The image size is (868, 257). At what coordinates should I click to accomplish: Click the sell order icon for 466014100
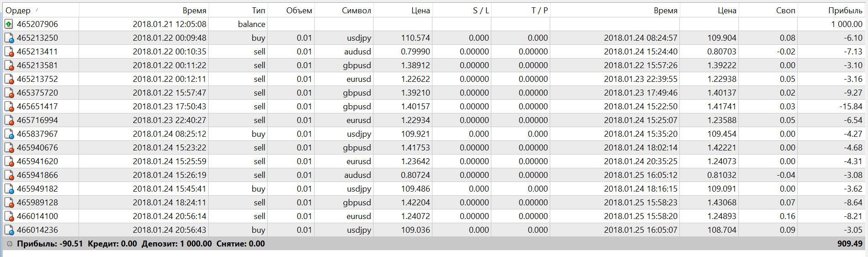pos(9,216)
